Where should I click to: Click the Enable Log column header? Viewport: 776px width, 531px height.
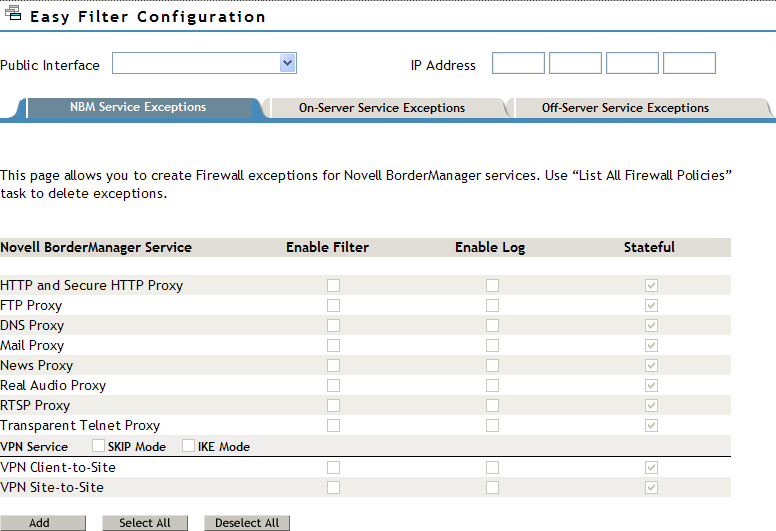coord(490,247)
